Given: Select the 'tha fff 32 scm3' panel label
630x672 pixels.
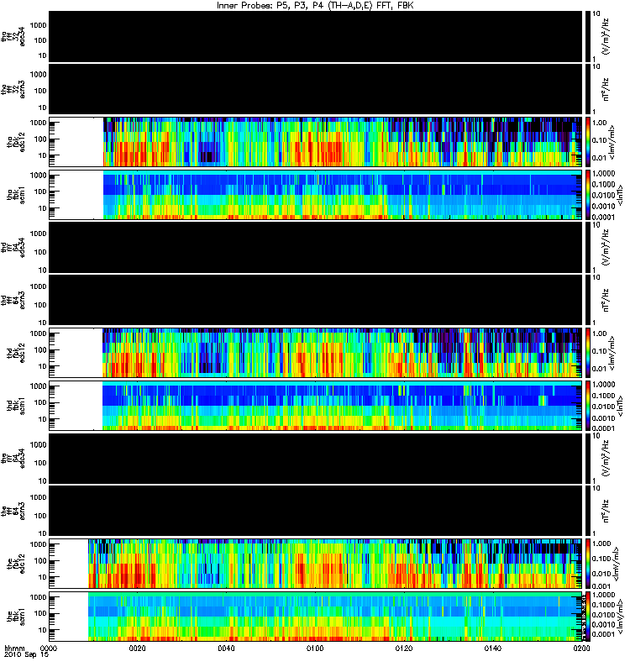Looking at the screenshot, I should [13, 90].
